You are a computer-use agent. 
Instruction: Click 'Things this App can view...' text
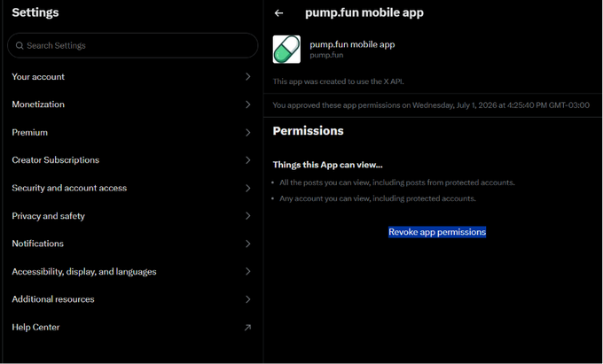tap(327, 165)
